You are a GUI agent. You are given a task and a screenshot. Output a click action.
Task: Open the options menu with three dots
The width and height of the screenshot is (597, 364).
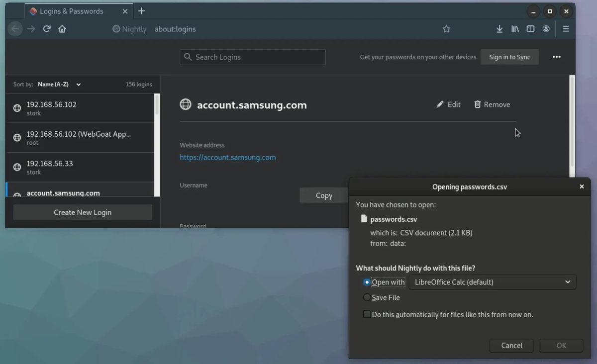(556, 57)
